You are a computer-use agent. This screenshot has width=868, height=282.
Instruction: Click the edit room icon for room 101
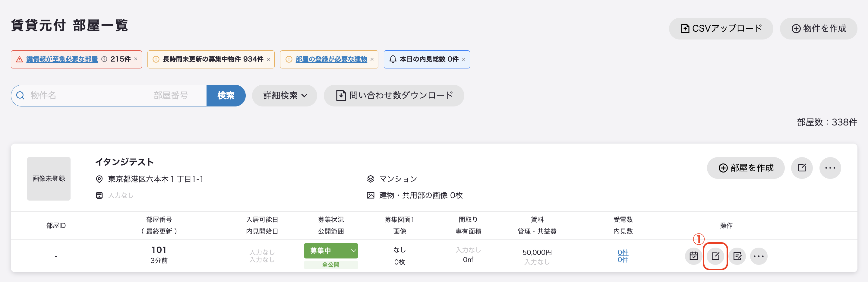715,256
